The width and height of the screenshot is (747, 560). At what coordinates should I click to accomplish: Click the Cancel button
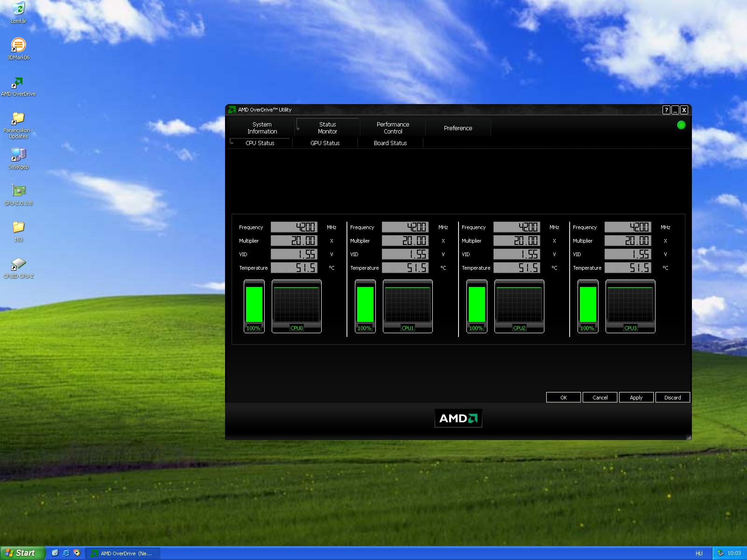[600, 398]
